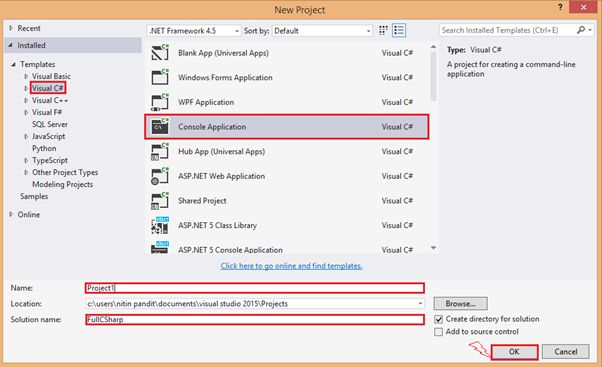Image resolution: width=602 pixels, height=367 pixels.
Task: Click the Console Application template icon
Action: [160, 127]
